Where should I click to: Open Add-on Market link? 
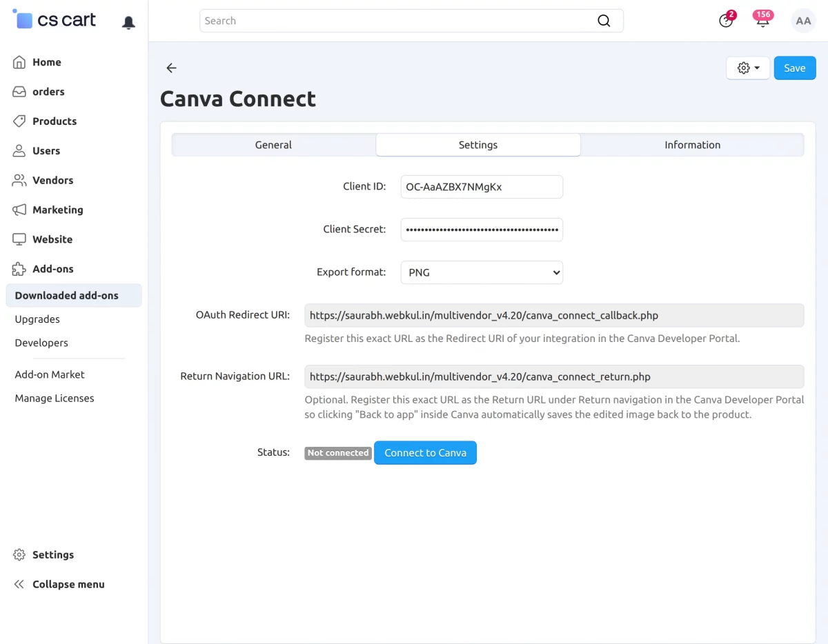[50, 374]
